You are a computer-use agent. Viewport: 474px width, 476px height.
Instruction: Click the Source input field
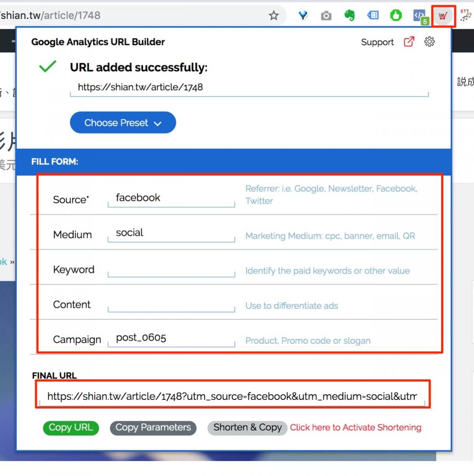171,198
